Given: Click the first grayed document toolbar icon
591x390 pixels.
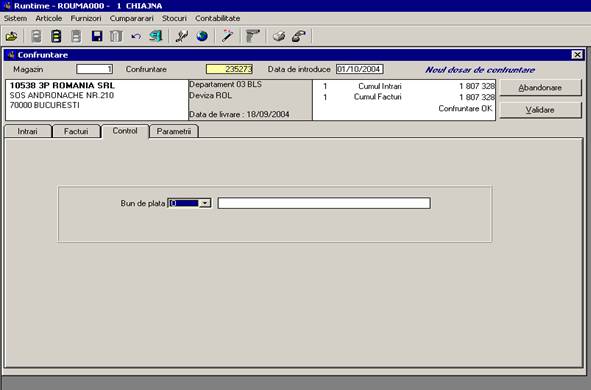Looking at the screenshot, I should pyautogui.click(x=36, y=37).
